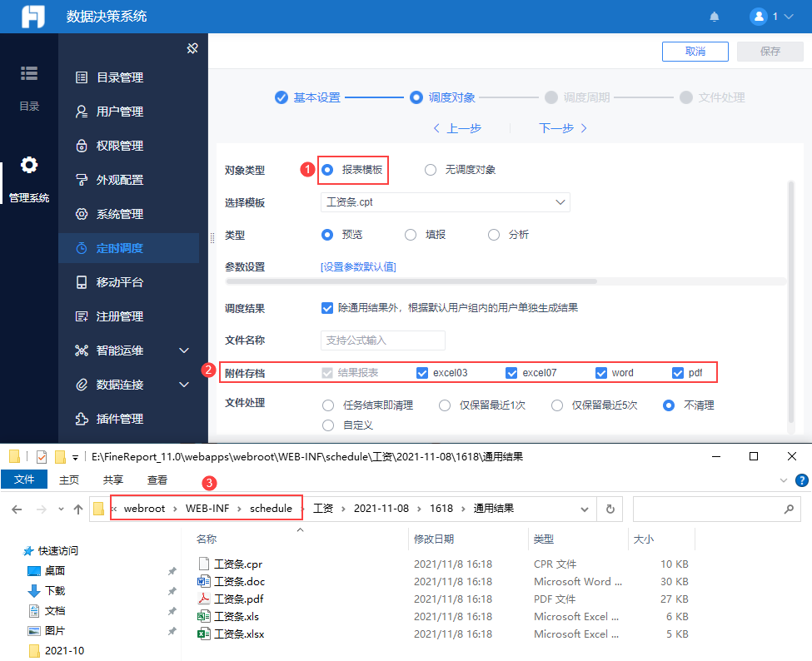
Task: Click the notification bell icon
Action: click(715, 17)
